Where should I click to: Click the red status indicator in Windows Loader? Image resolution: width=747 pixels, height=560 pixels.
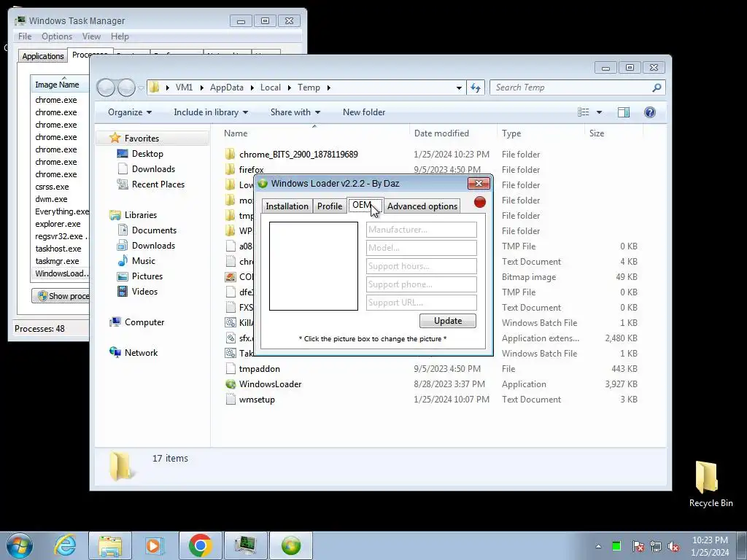pos(480,202)
